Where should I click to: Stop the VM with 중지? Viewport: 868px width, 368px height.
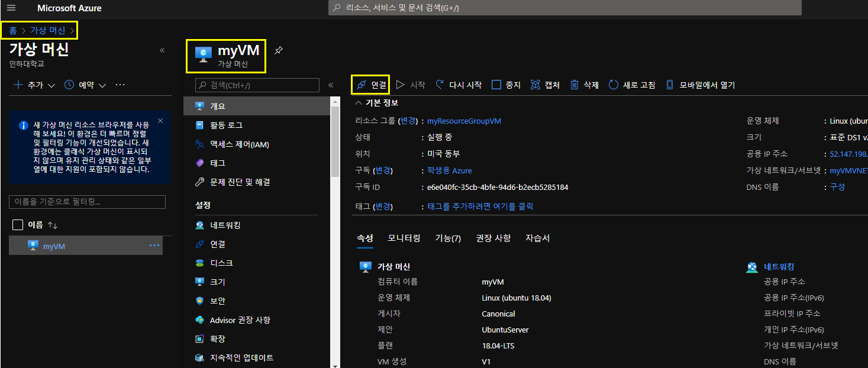pyautogui.click(x=506, y=85)
